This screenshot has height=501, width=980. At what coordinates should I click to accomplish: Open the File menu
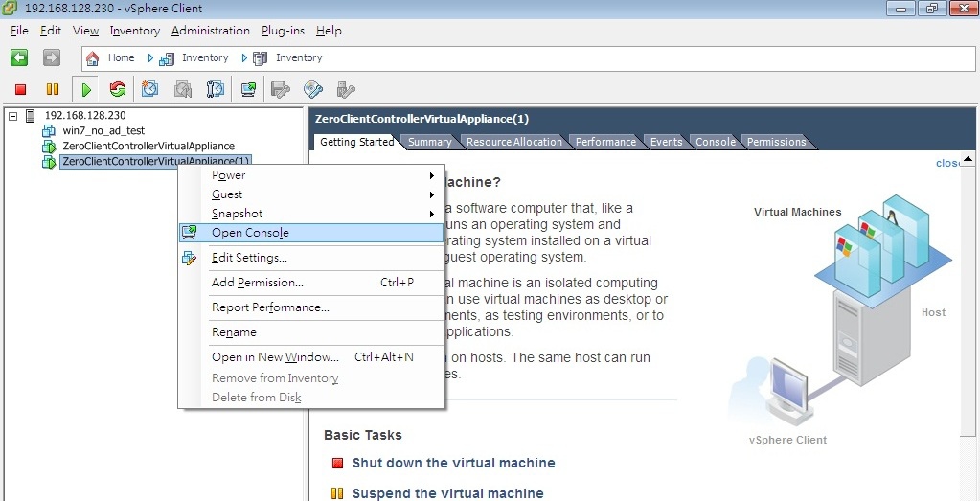click(x=19, y=31)
